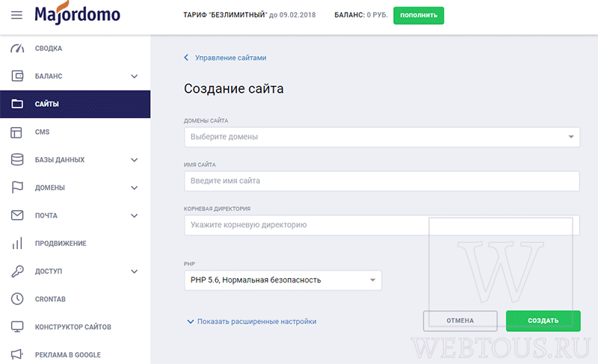This screenshot has width=598, height=364.
Task: Click the Почта envelope icon
Action: click(x=17, y=215)
